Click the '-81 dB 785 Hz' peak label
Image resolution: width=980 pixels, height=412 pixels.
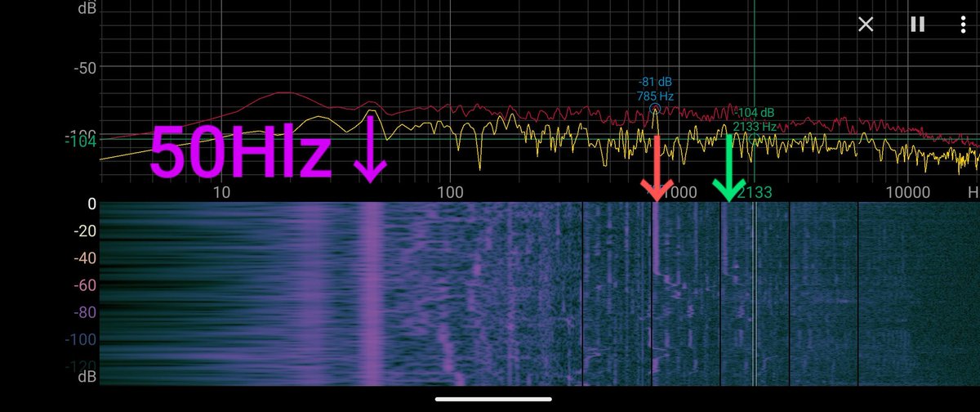(x=655, y=89)
